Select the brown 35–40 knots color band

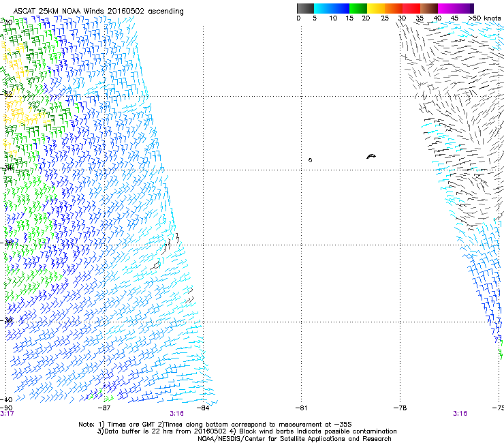click(x=429, y=8)
